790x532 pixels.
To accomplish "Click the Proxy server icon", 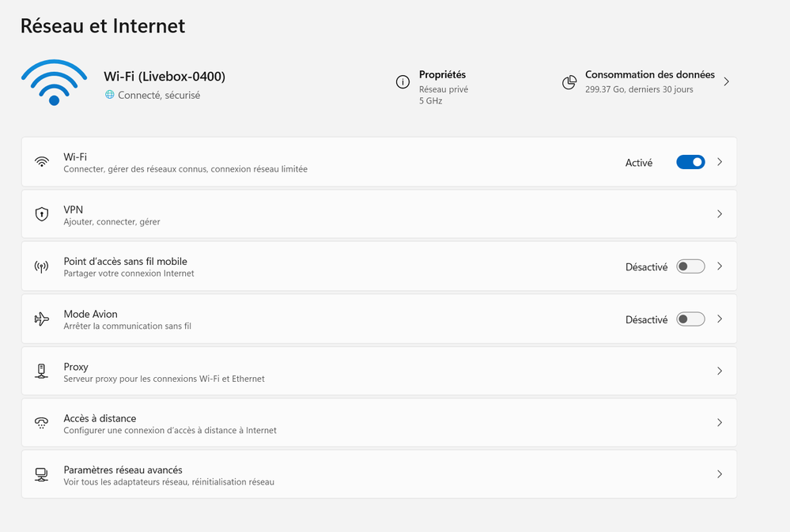I will pos(42,372).
